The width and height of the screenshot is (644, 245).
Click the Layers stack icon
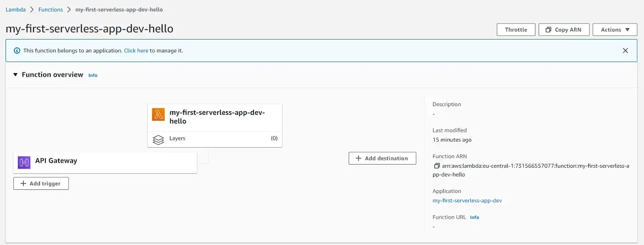158,139
